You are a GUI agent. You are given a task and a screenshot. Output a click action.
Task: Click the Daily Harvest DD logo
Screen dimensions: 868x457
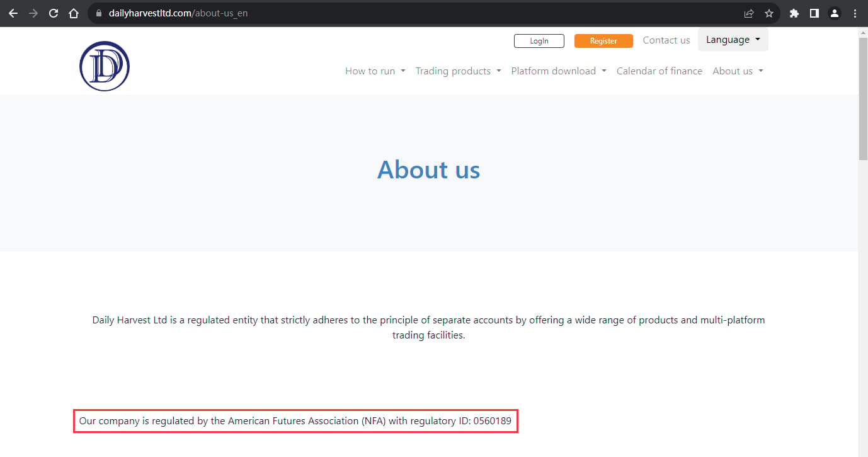coord(105,66)
